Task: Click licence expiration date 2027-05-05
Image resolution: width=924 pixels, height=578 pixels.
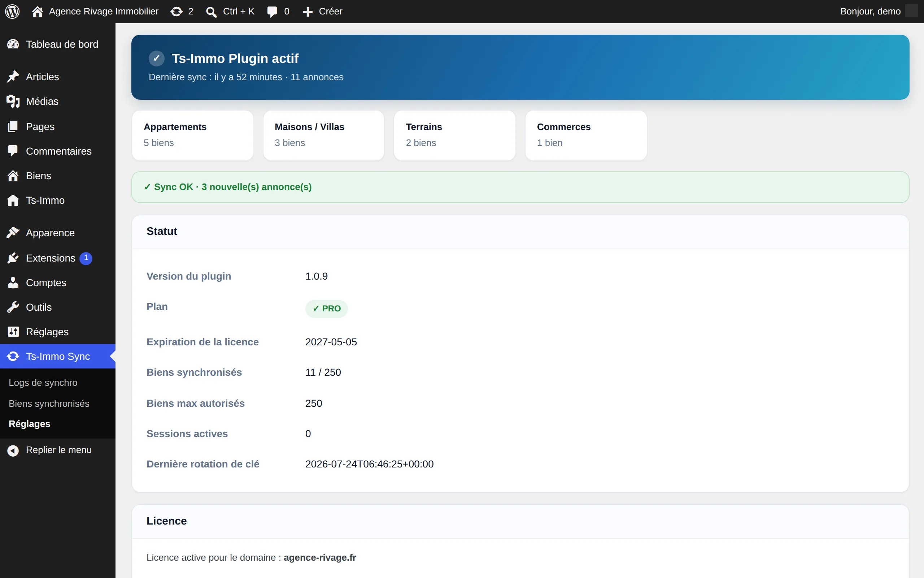Action: (331, 342)
